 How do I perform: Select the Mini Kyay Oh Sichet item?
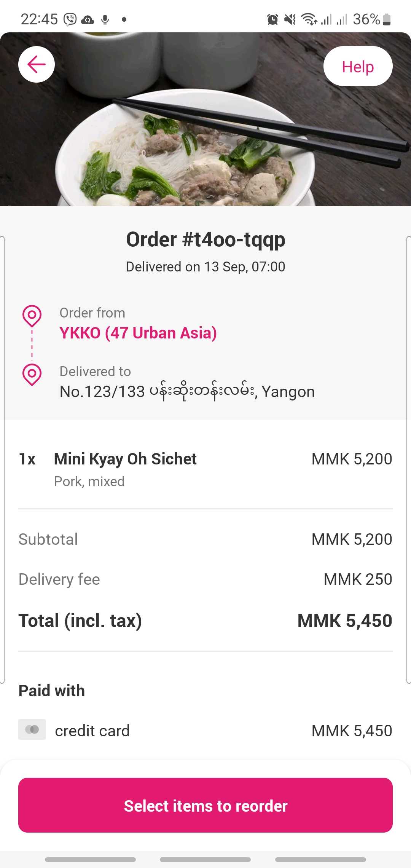click(125, 459)
